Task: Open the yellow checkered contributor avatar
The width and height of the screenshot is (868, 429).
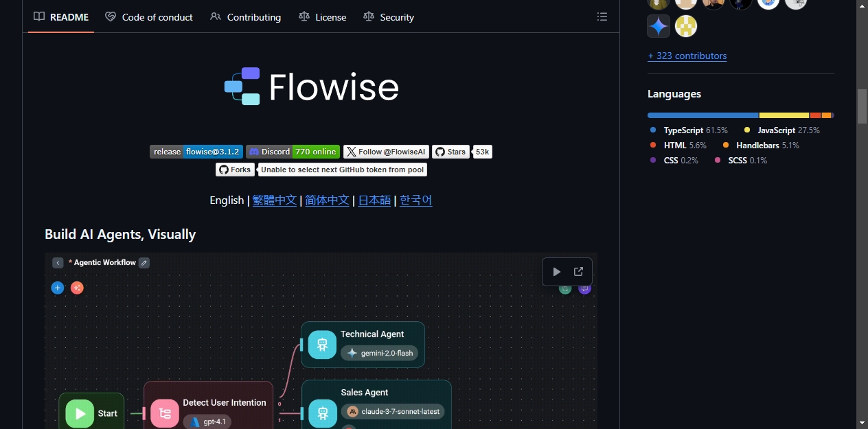Action: [686, 26]
